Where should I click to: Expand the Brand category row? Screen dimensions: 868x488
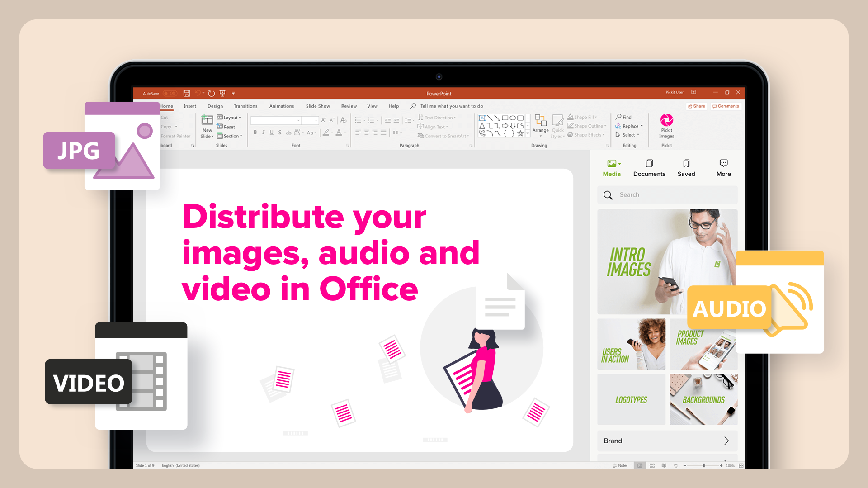click(667, 441)
